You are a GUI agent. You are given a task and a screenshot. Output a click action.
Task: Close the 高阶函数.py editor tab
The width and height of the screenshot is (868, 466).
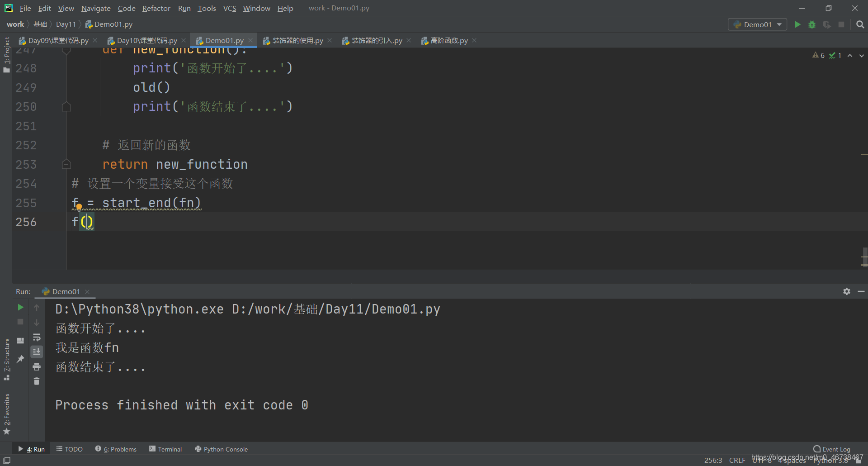[x=474, y=40]
